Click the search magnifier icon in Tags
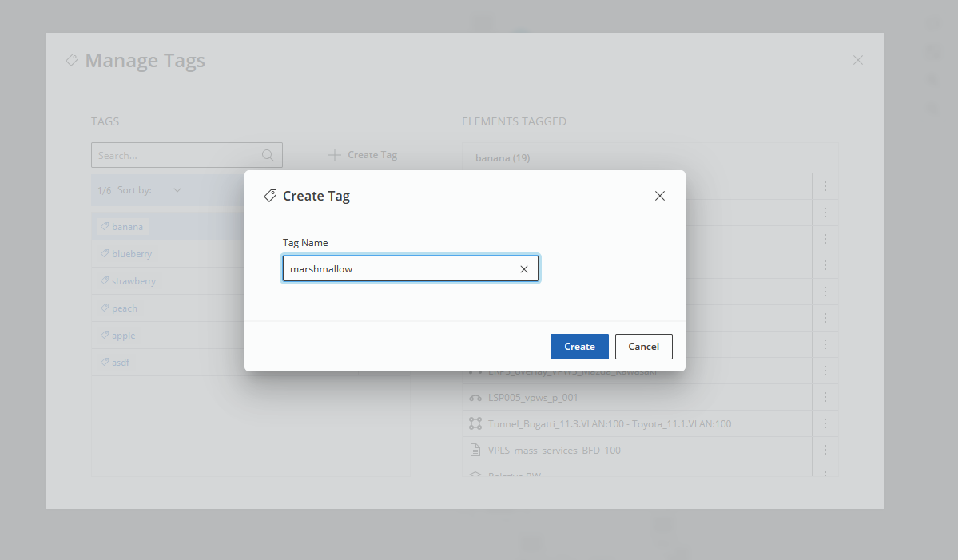Screen dimensions: 958x560 coord(268,156)
